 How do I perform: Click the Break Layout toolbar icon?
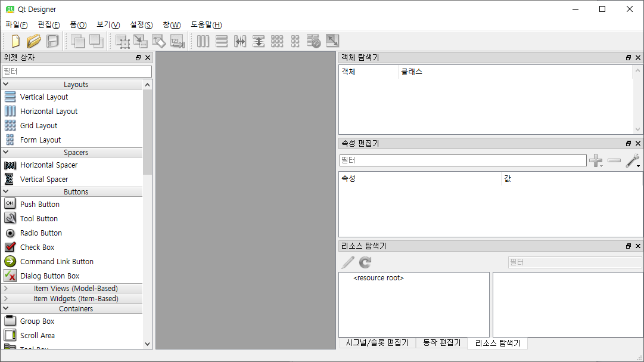[313, 41]
